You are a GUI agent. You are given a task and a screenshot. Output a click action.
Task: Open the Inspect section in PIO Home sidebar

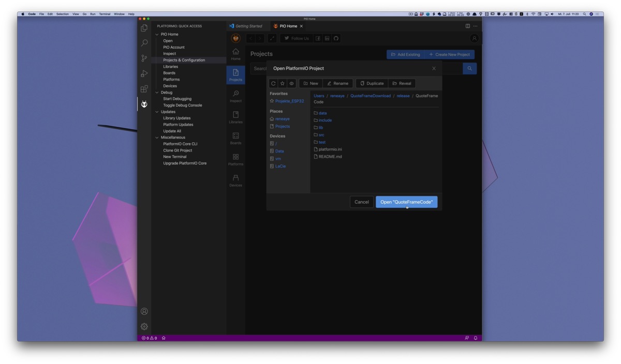tap(235, 96)
